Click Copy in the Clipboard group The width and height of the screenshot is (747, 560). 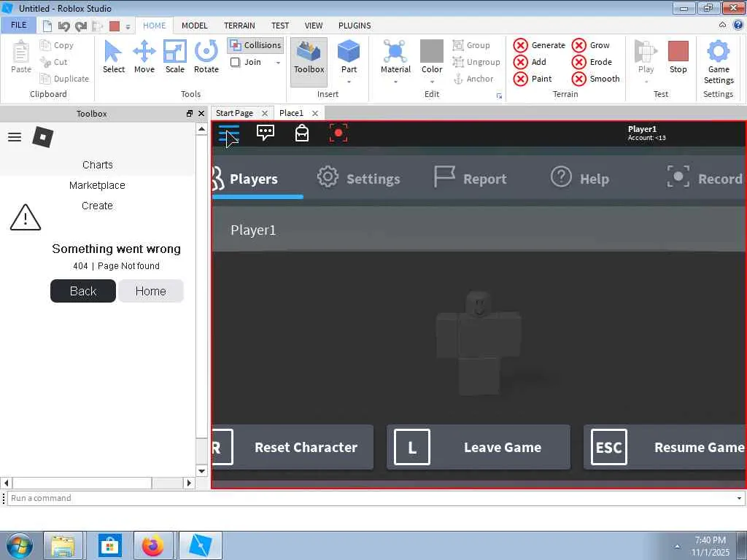coord(57,45)
